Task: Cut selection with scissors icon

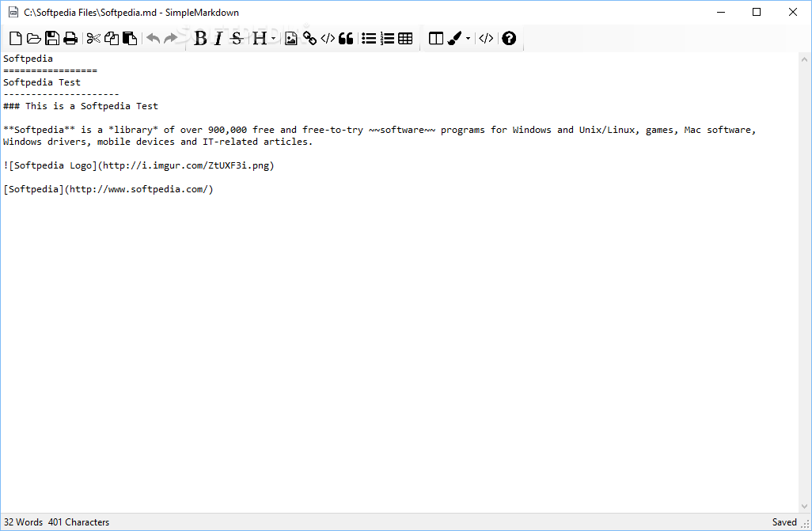Action: (x=93, y=38)
